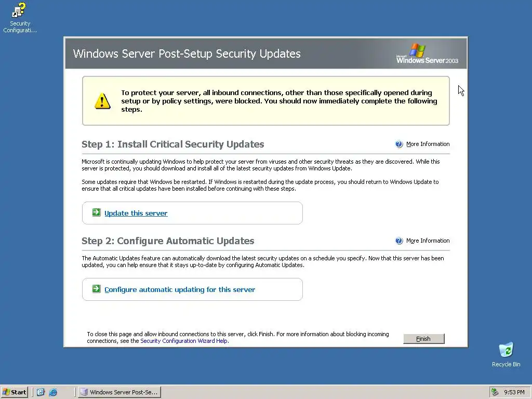Click the Show Desktop quick launch icon
Viewport: 532px width, 399px height.
[41, 392]
